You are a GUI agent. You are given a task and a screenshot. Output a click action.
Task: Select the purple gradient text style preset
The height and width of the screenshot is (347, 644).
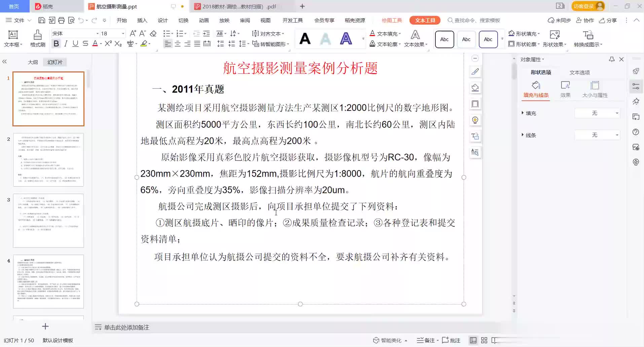[346, 39]
